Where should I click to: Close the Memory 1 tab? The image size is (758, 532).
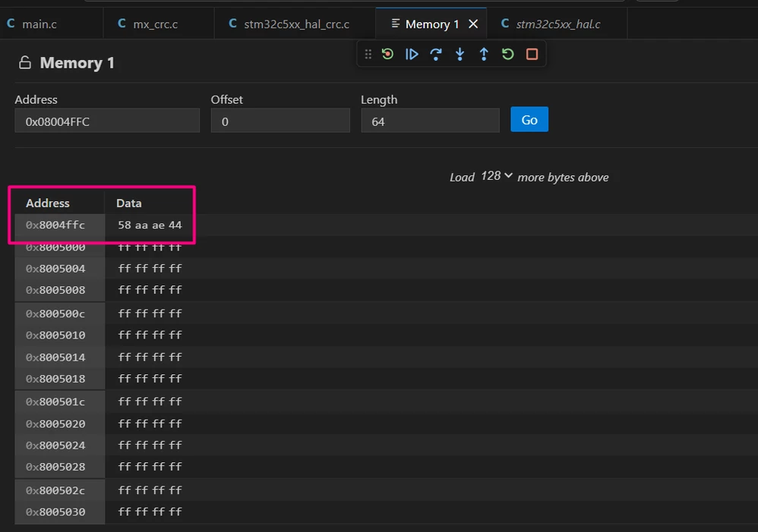(473, 24)
